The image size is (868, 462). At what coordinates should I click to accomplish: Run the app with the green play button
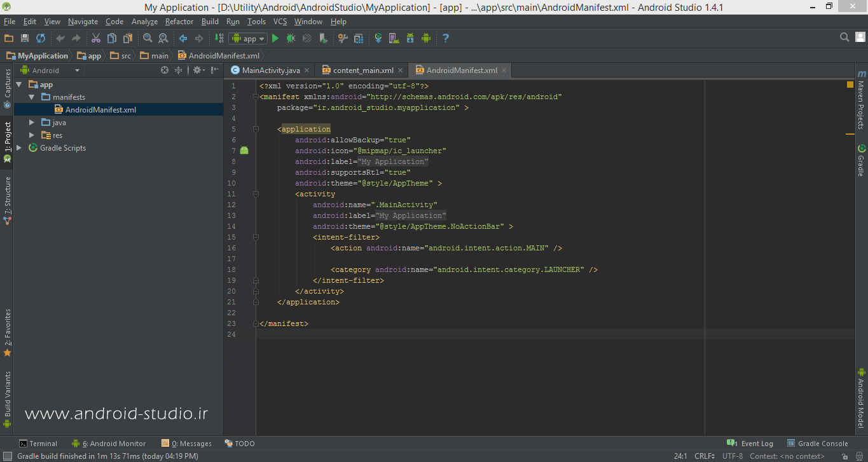[x=275, y=38]
